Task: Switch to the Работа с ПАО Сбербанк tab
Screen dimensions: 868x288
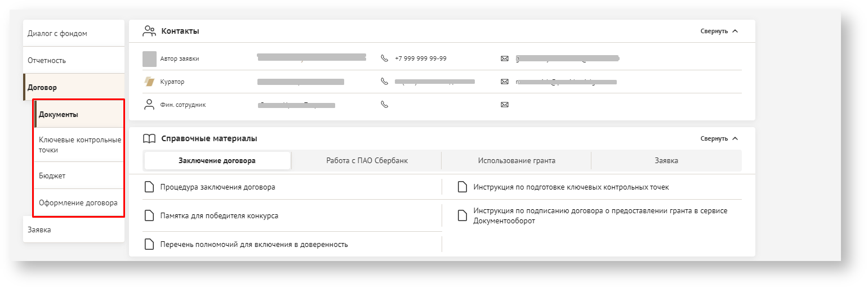Action: click(x=367, y=161)
